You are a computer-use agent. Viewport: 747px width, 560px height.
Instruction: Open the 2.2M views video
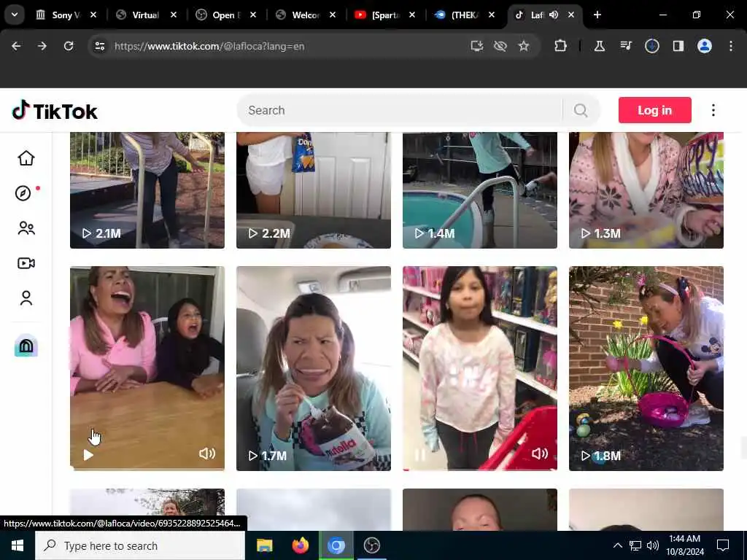pos(314,190)
